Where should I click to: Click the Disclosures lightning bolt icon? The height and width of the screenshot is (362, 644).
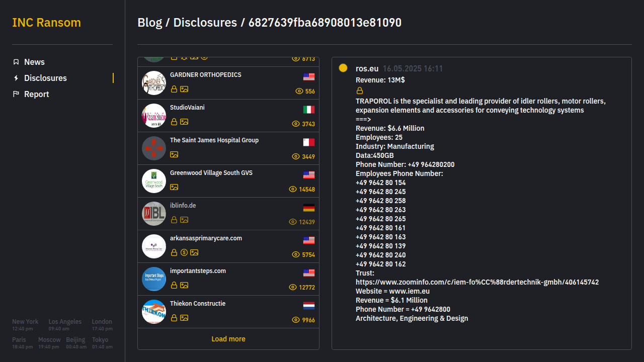16,78
